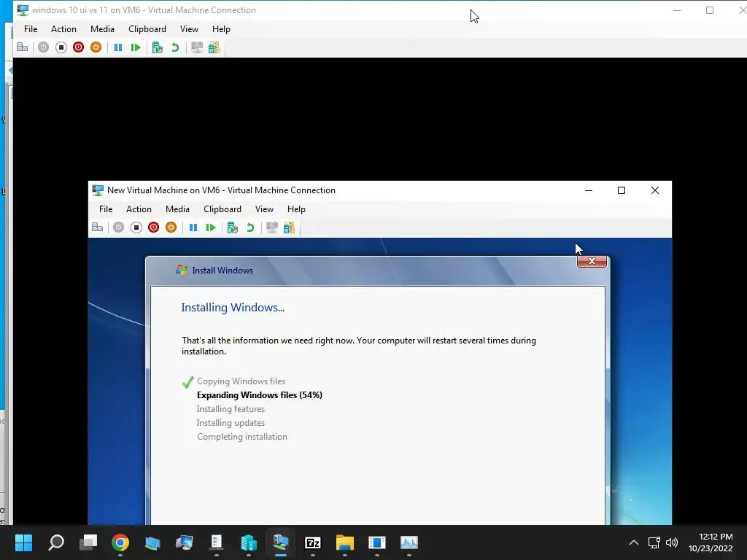The width and height of the screenshot is (747, 560).
Task: Open Clipboard menu in New Virtual Machine window
Action: [222, 209]
